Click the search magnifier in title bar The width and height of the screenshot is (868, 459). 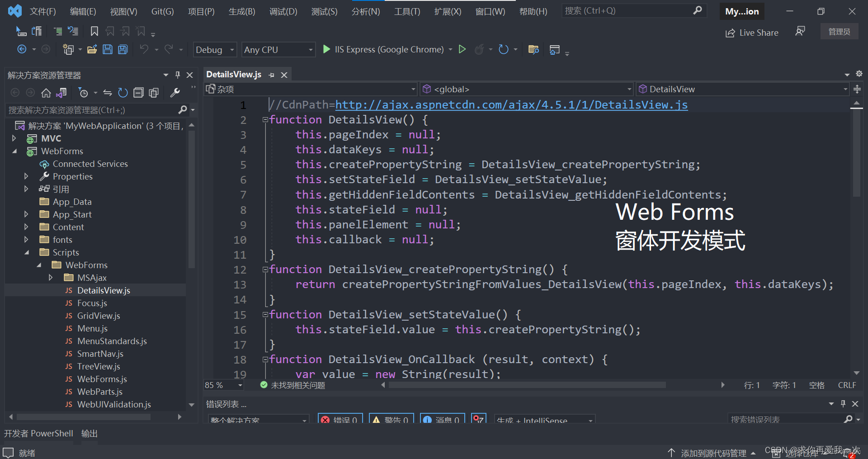point(698,10)
